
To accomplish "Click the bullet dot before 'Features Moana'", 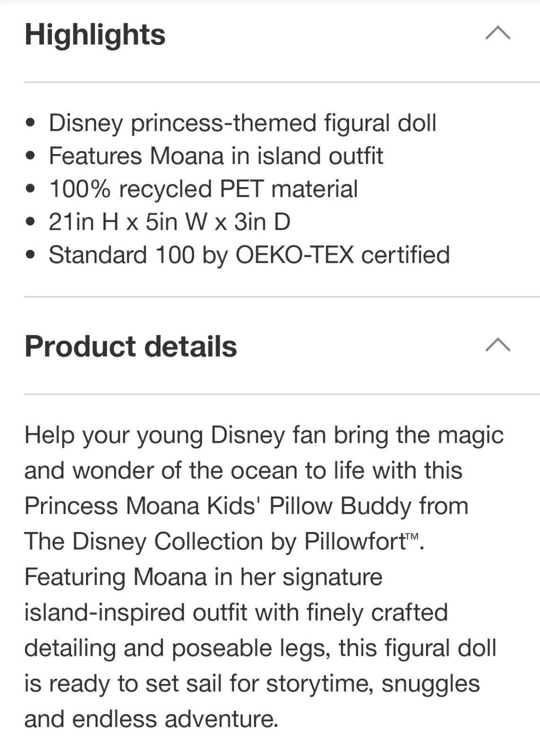I will point(32,156).
